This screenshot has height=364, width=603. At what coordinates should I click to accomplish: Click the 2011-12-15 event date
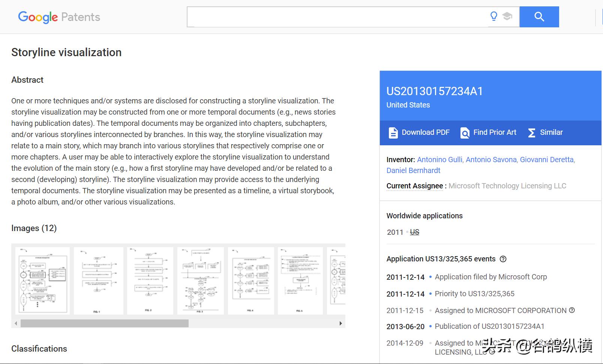(x=405, y=310)
